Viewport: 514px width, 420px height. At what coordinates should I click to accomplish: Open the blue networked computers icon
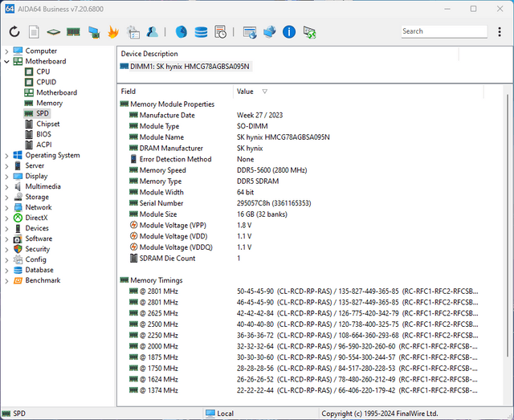coord(270,32)
